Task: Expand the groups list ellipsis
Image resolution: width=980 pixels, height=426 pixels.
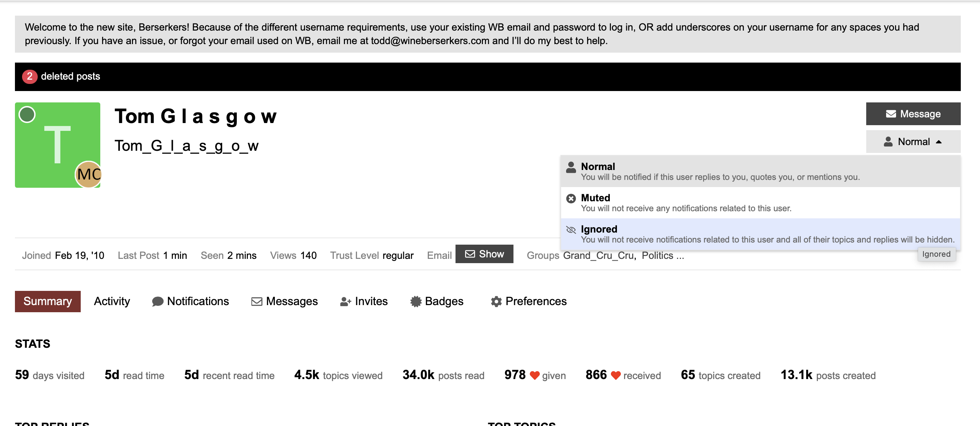Action: pyautogui.click(x=680, y=256)
